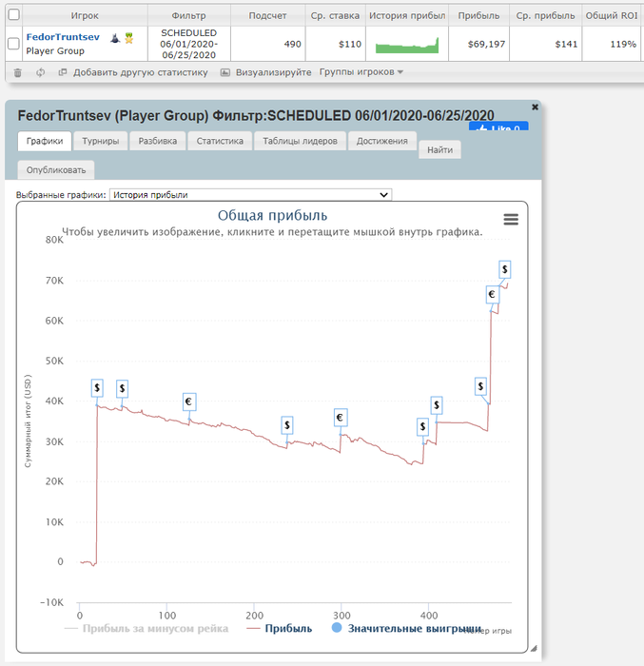Click the refresh statistics icon
Image resolution: width=644 pixels, height=666 pixels.
click(40, 72)
